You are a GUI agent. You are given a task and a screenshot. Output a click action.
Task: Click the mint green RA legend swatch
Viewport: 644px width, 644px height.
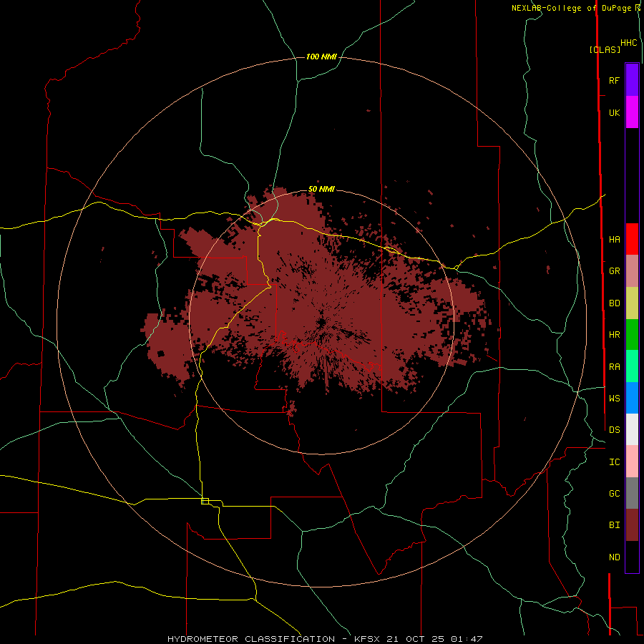point(632,366)
